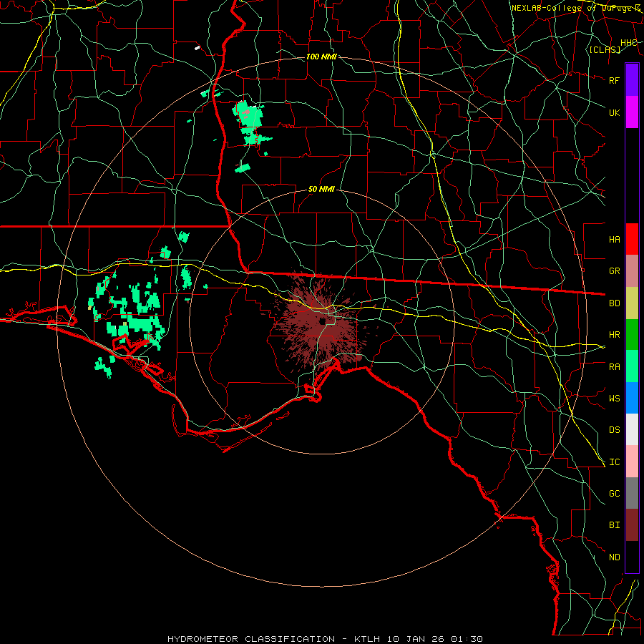
Task: Click the "50 NMI" range ring label
Action: [321, 190]
